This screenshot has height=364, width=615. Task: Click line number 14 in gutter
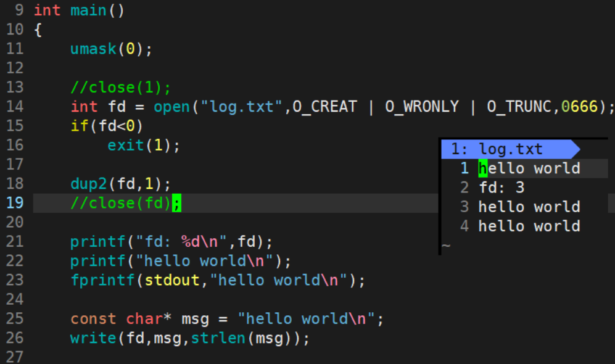pos(15,107)
